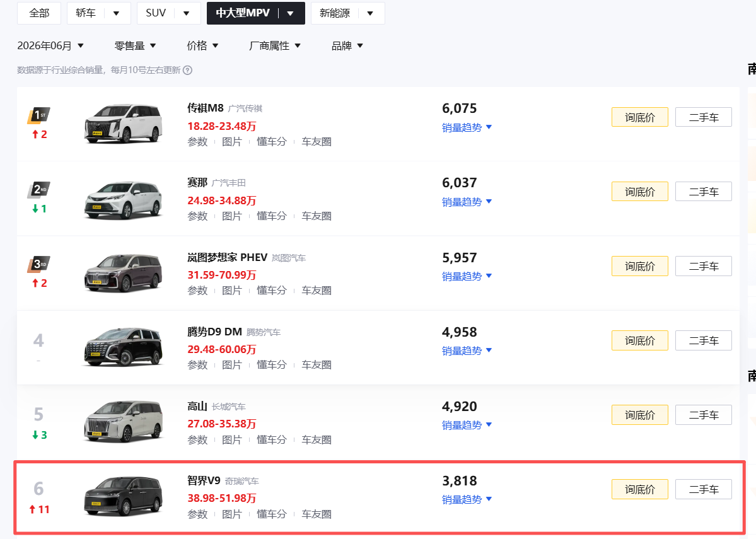
Task: Expand the SUV category dropdown arrow
Action: tap(186, 13)
